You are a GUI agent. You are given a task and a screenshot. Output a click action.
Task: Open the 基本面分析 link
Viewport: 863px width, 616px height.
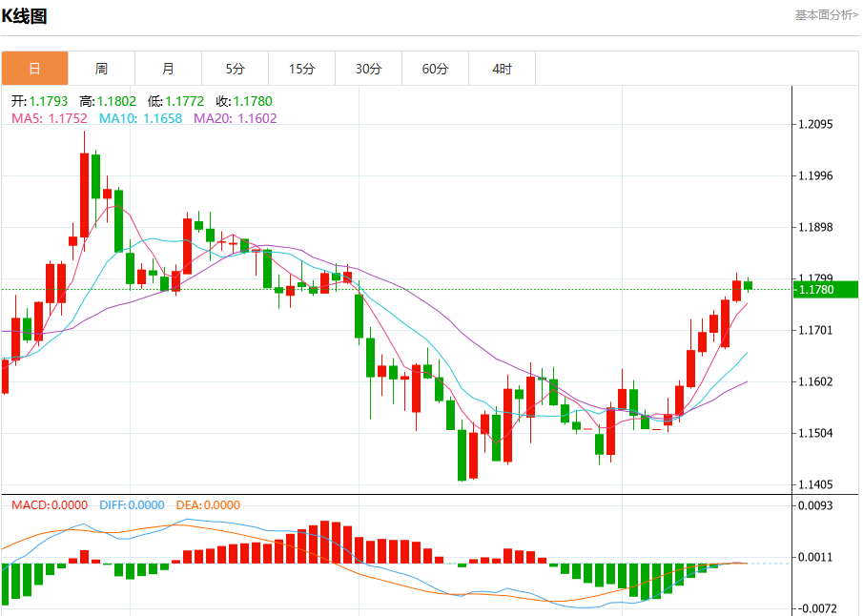point(826,15)
